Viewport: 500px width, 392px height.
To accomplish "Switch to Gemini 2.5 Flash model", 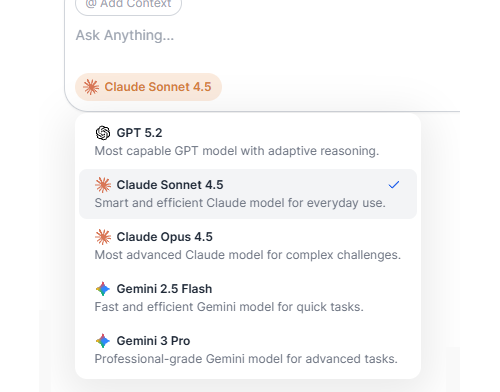I will click(248, 298).
